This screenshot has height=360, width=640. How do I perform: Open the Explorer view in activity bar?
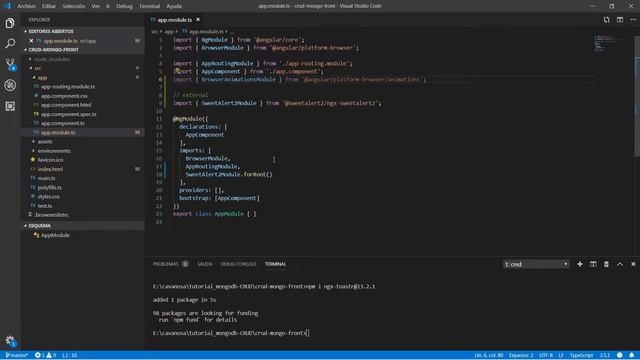(10, 23)
